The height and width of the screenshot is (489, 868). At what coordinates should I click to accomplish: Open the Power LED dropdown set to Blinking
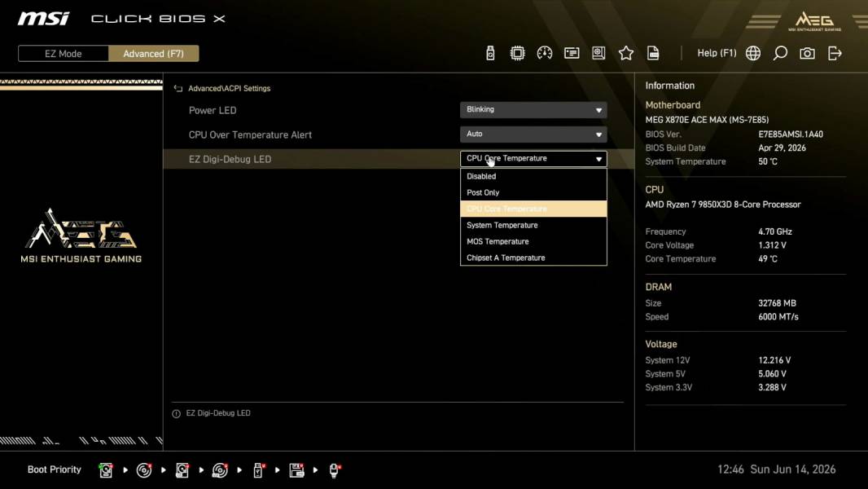[533, 110]
